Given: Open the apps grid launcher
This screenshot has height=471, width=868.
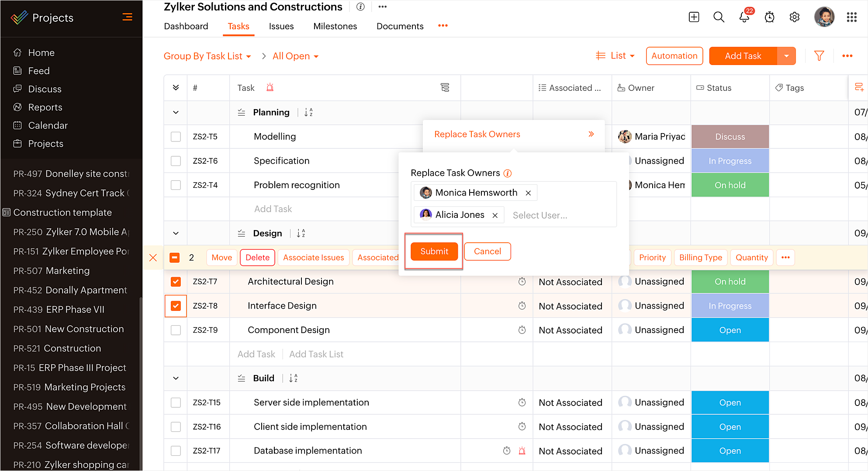Looking at the screenshot, I should (x=851, y=17).
